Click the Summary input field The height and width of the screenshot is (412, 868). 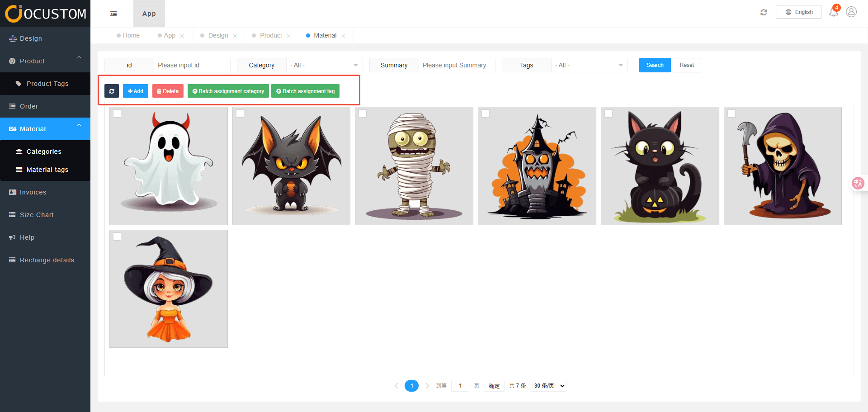click(x=456, y=65)
